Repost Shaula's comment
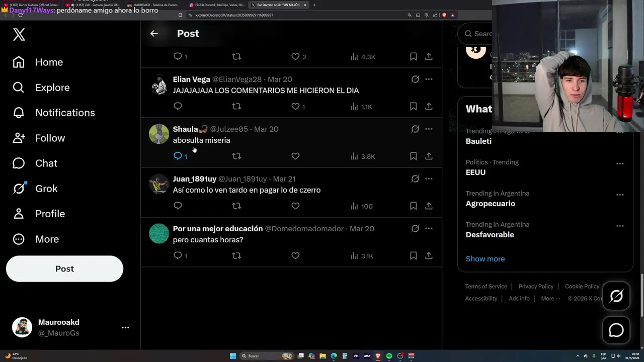 [236, 156]
